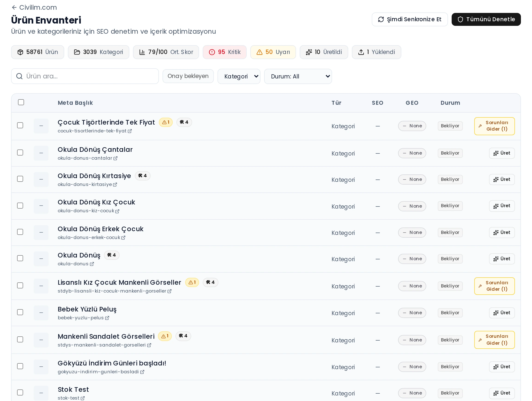Viewport: 532px width, 401px height.
Task: Click Üret for Gökyüzü İndirim Günleri
Action: coord(502,367)
